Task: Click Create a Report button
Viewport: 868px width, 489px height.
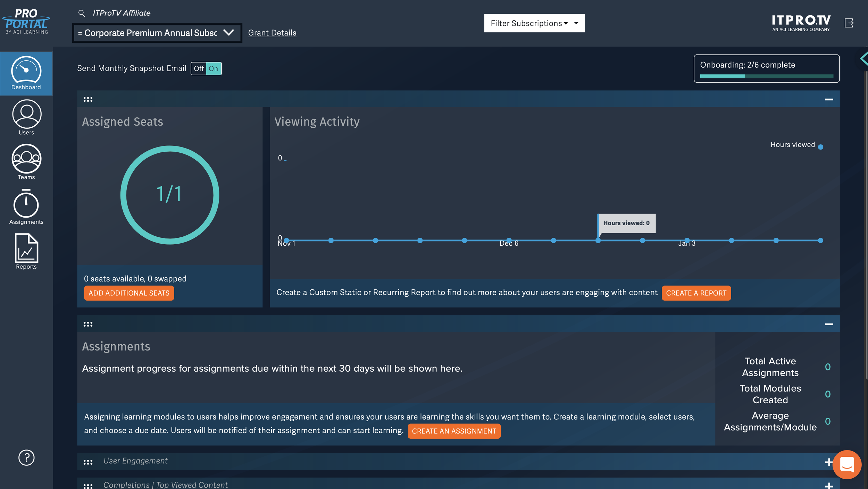Action: (x=696, y=293)
